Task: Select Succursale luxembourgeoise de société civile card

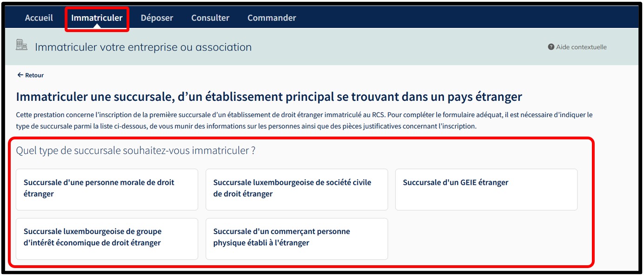Action: pos(296,189)
